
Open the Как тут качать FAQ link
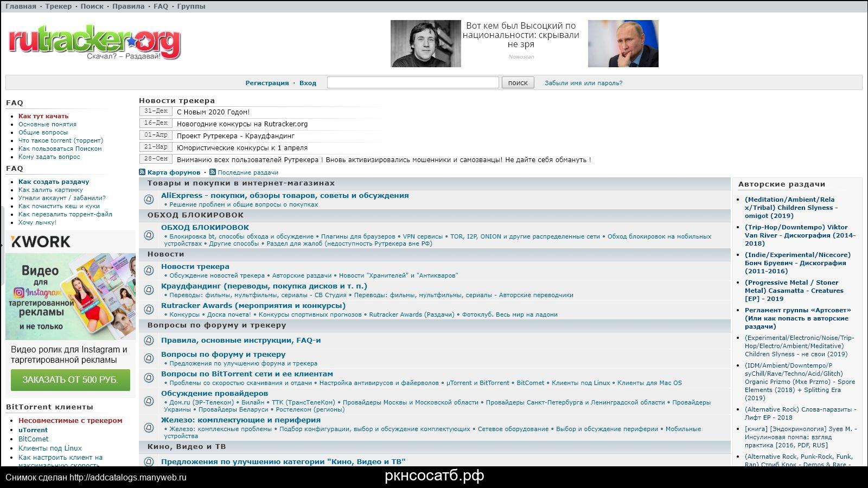(x=43, y=116)
